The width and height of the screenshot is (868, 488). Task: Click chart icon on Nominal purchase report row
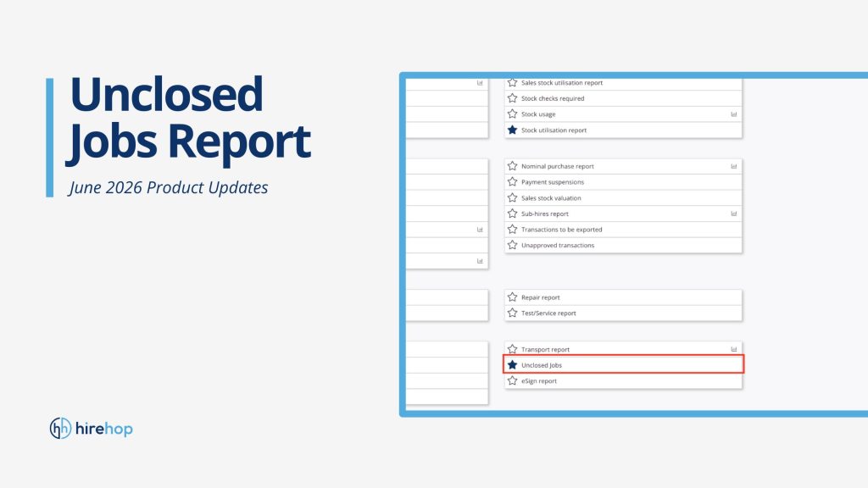coord(733,167)
